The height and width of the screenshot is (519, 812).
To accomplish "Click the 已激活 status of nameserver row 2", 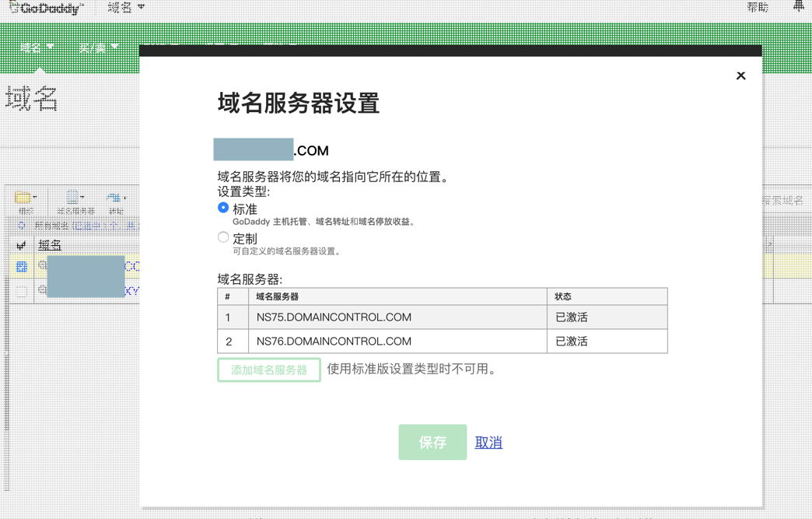I will (x=607, y=342).
